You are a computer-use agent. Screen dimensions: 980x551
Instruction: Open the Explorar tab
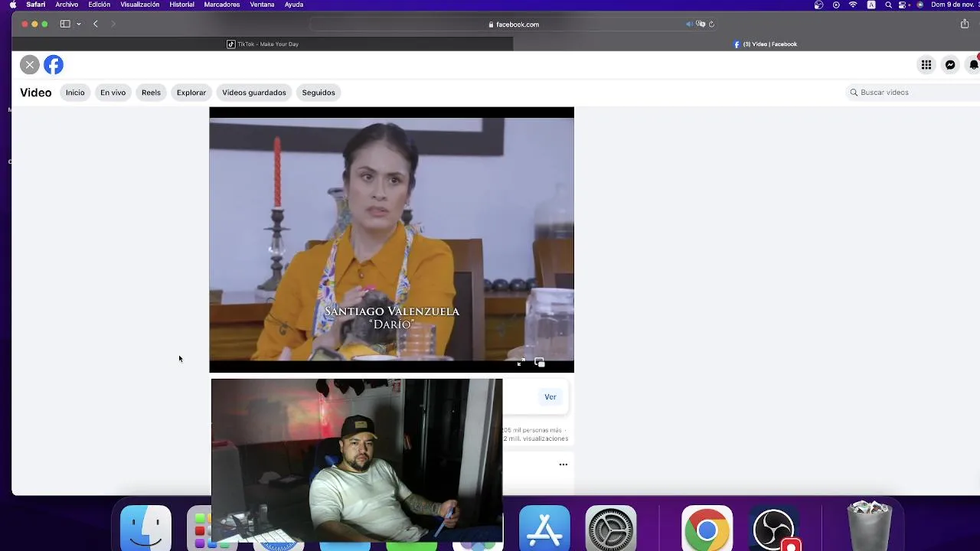191,93
